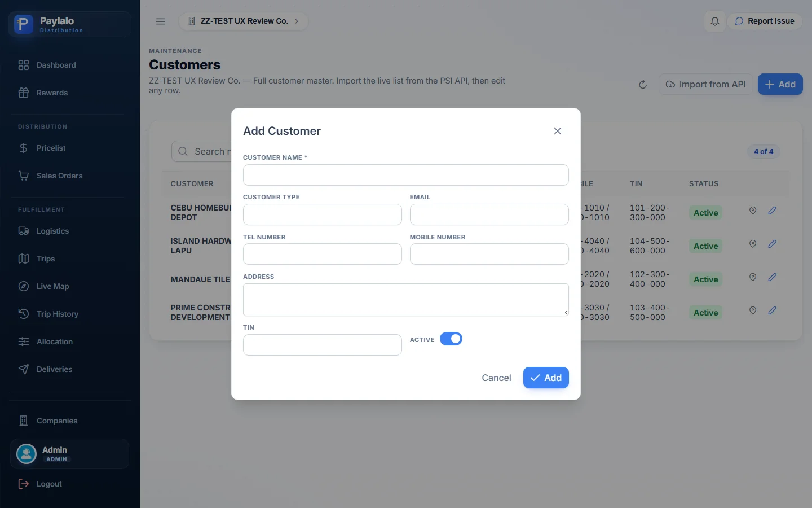The height and width of the screenshot is (508, 812).
Task: Cancel the Add Customer dialog
Action: tap(496, 378)
